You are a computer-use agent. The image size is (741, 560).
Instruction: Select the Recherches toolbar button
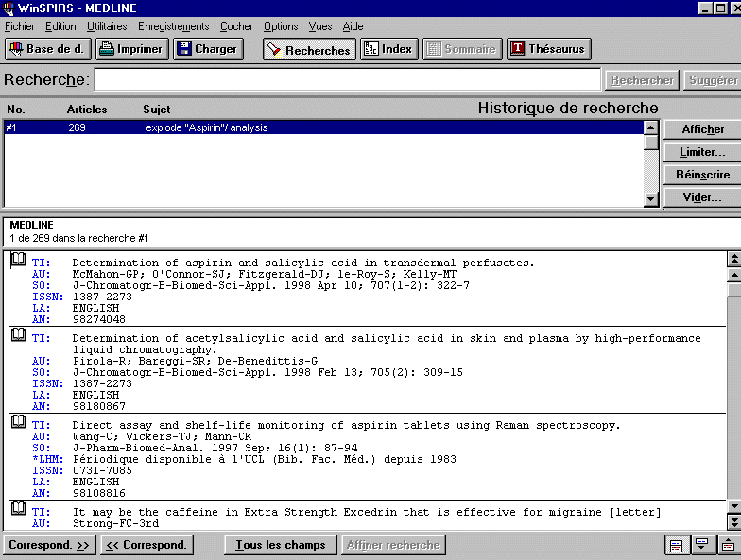(309, 49)
